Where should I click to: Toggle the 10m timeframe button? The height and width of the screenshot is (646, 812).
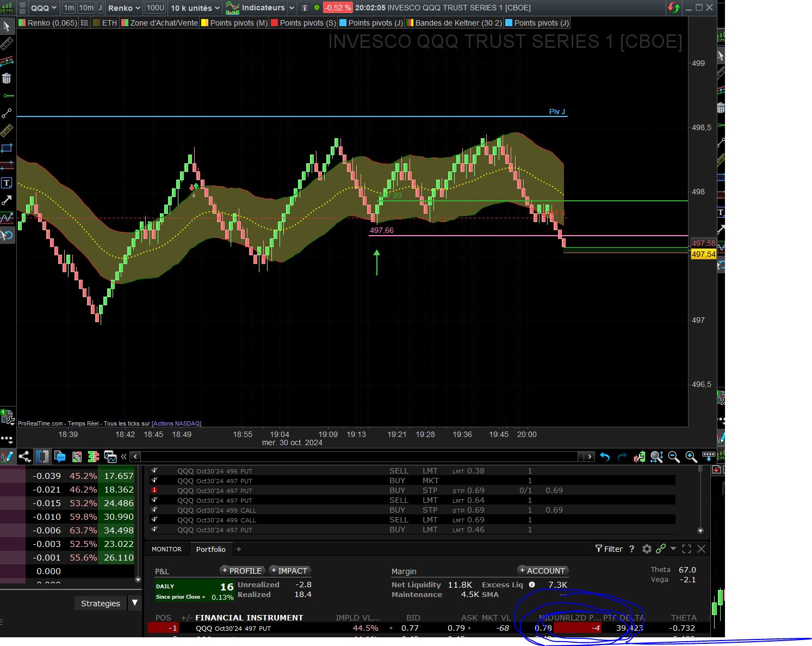point(86,8)
